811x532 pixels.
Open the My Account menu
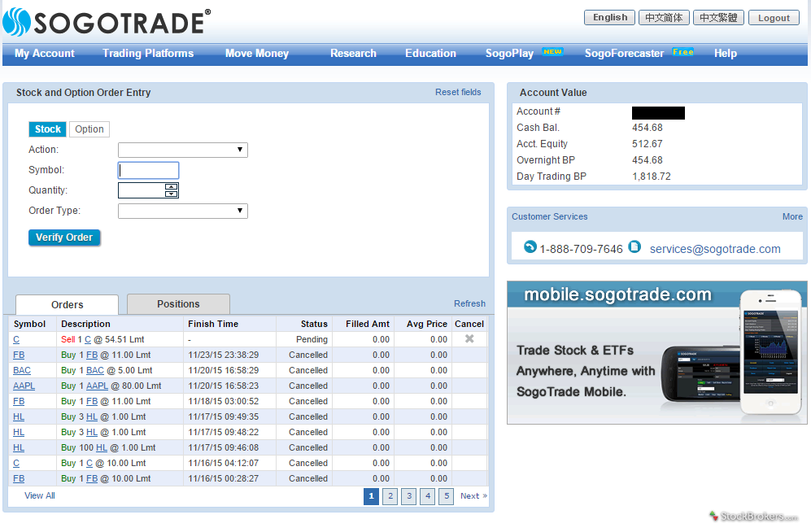(45, 53)
